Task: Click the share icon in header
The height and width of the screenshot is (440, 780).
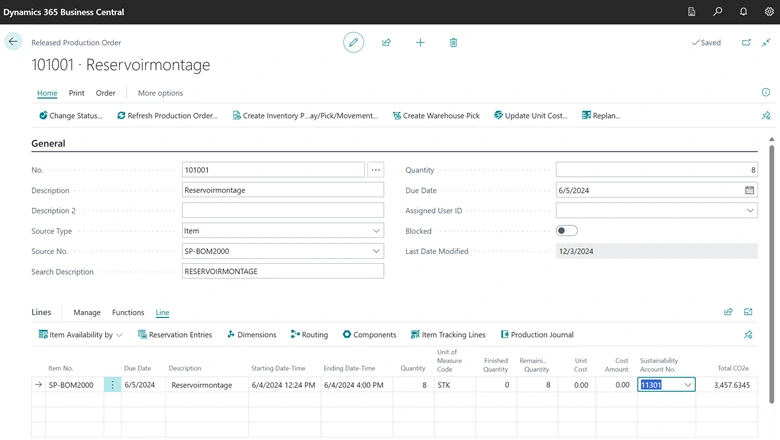Action: click(387, 42)
